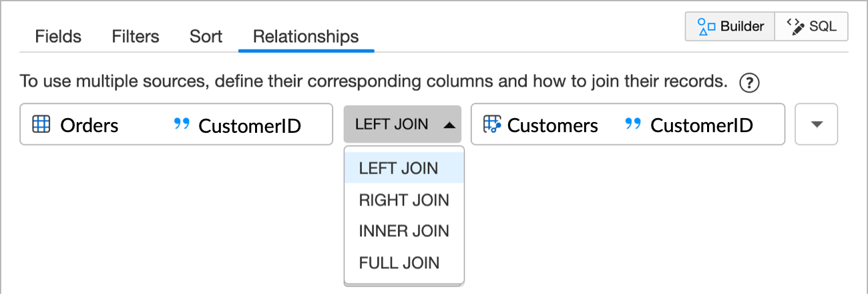
Task: Choose RIGHT JOIN from the list
Action: [x=404, y=200]
